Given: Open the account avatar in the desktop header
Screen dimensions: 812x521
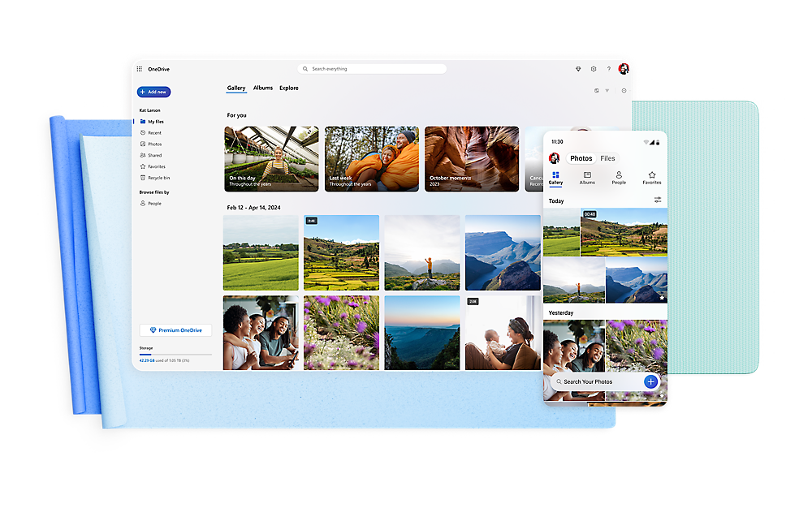Looking at the screenshot, I should point(624,69).
